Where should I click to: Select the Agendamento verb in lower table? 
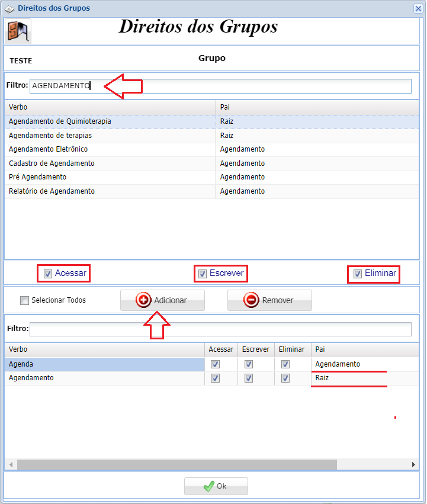(x=105, y=378)
